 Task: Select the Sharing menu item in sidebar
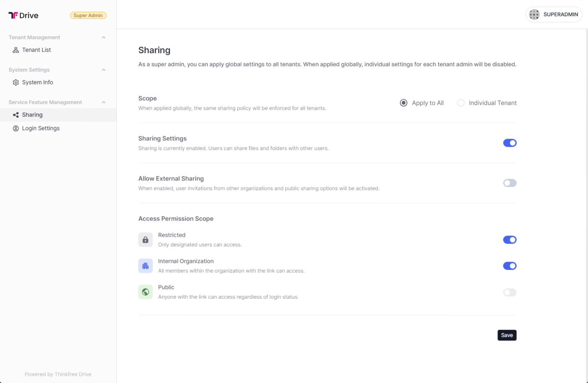click(x=58, y=115)
